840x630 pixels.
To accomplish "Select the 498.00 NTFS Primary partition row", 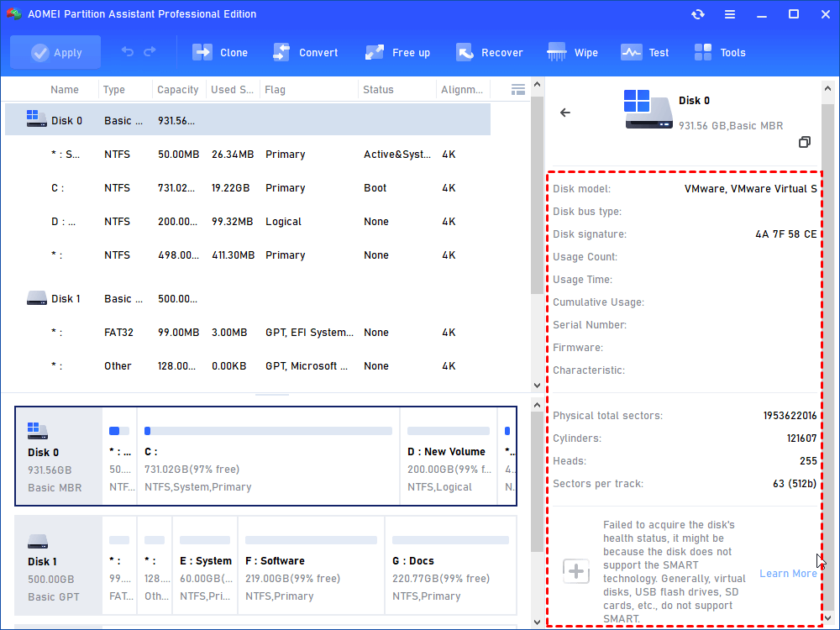I will [248, 255].
